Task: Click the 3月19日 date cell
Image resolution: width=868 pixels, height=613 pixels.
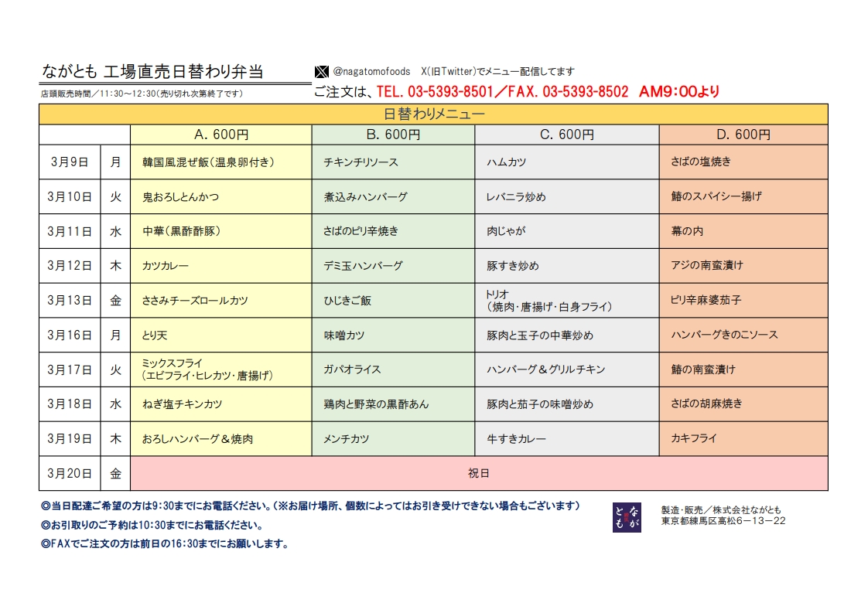Action: [70, 439]
